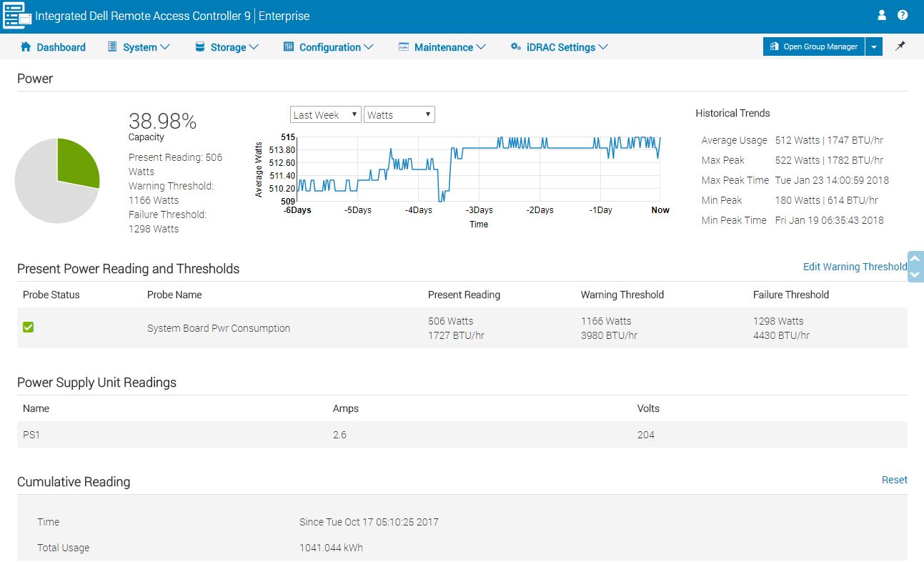
Task: Open the System menu
Action: point(139,47)
